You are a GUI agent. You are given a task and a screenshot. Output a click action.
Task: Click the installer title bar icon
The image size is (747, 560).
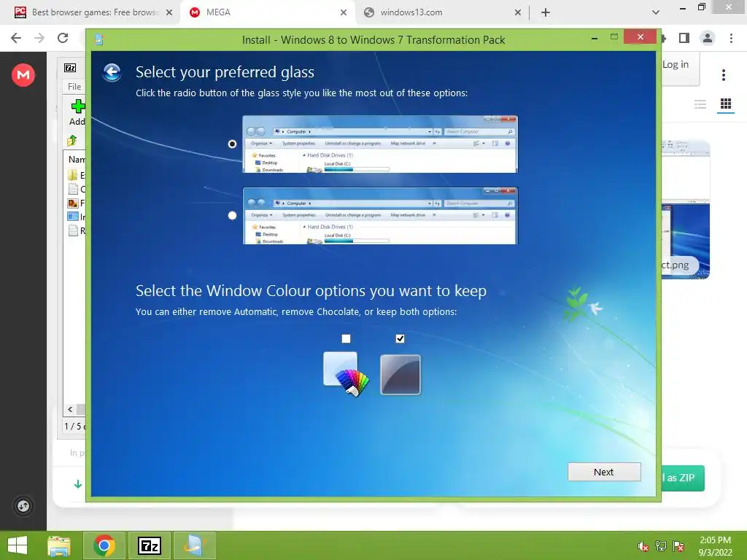pyautogui.click(x=99, y=39)
